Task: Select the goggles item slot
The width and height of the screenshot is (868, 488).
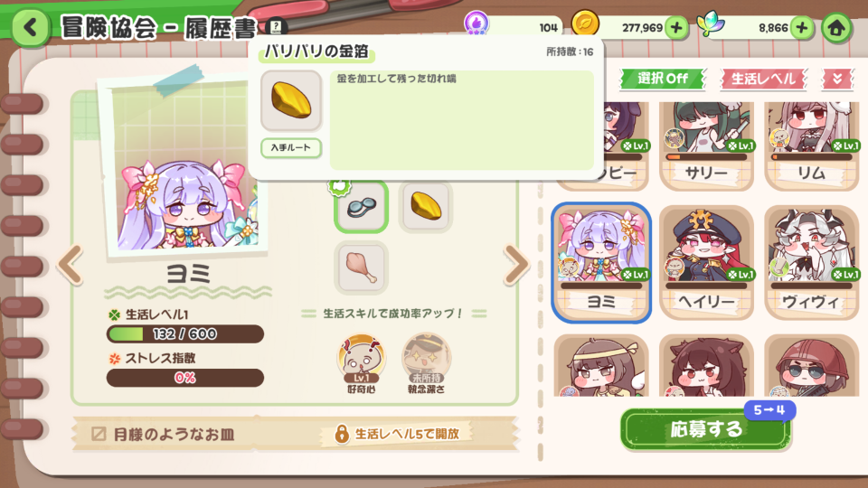Action: (x=361, y=206)
